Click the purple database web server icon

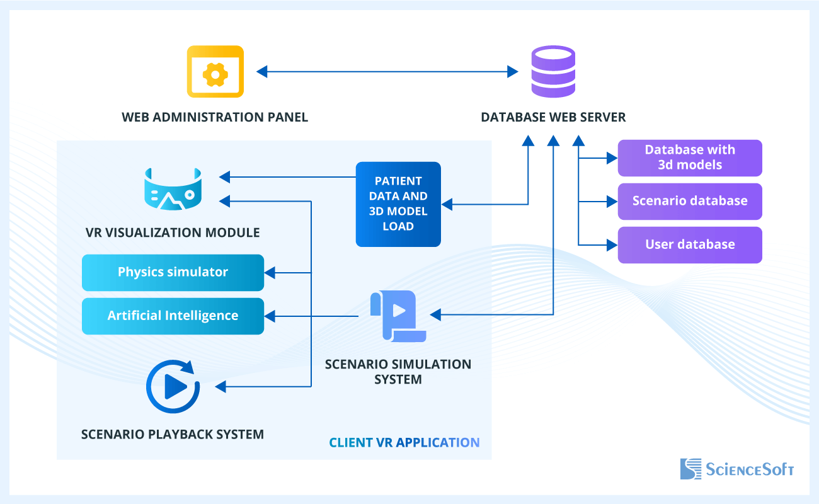coord(553,72)
